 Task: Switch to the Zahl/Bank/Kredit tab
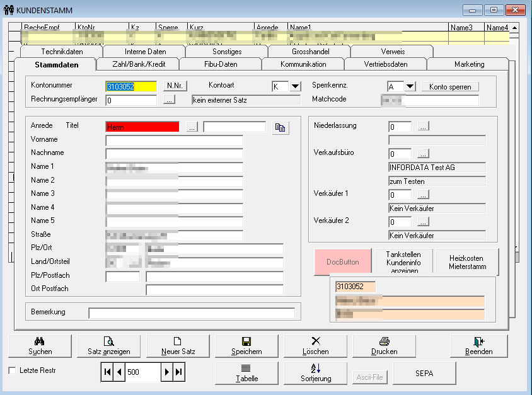click(137, 64)
